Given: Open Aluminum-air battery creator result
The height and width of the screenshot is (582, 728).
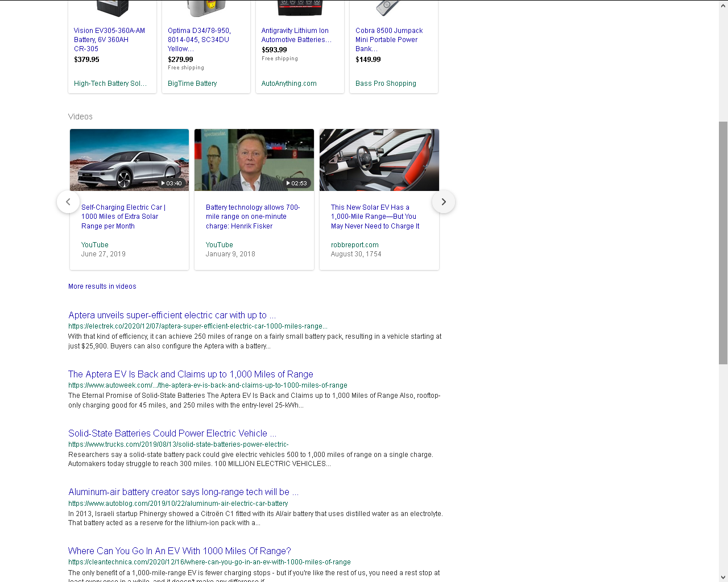Looking at the screenshot, I should click(x=183, y=492).
